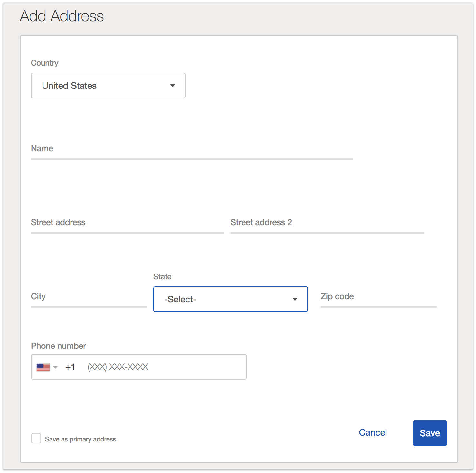Click the +1 country code text
Viewport: 476px width, 473px height.
point(70,367)
